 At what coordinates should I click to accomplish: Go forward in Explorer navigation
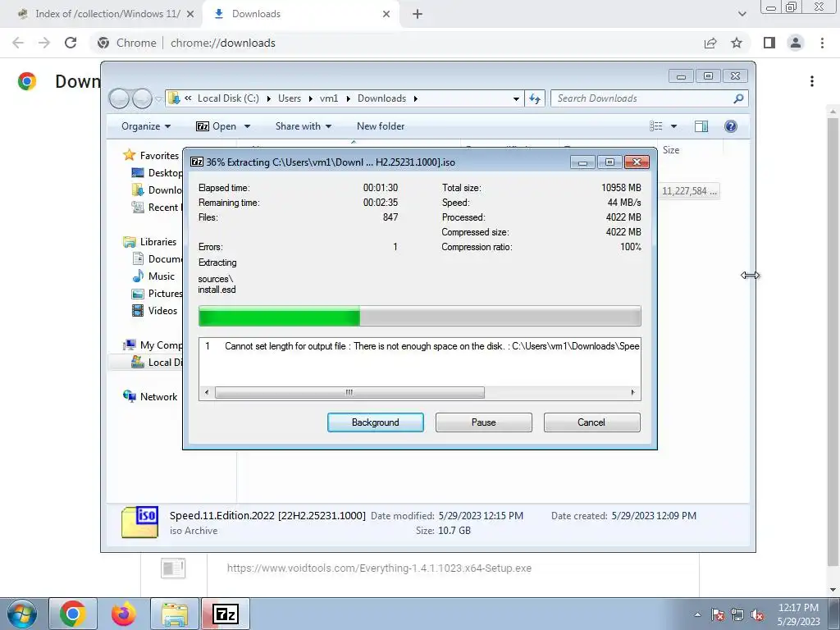tap(142, 98)
